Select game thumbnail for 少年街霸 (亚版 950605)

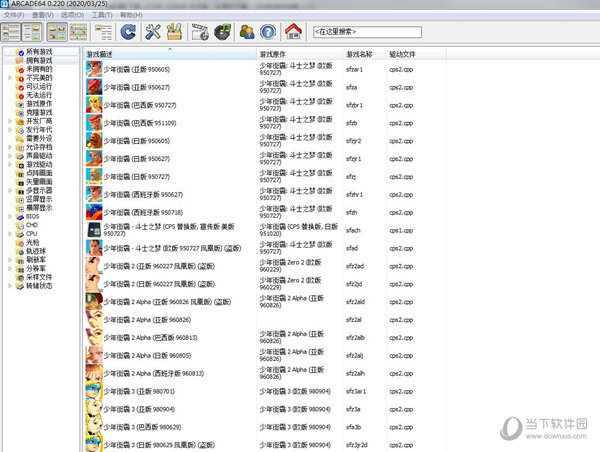[x=94, y=69]
